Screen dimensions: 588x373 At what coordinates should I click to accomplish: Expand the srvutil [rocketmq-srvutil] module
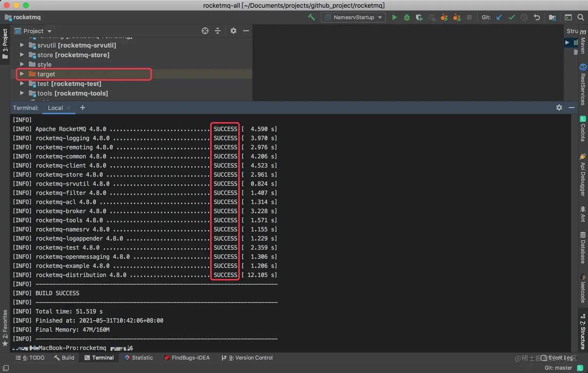pos(22,45)
